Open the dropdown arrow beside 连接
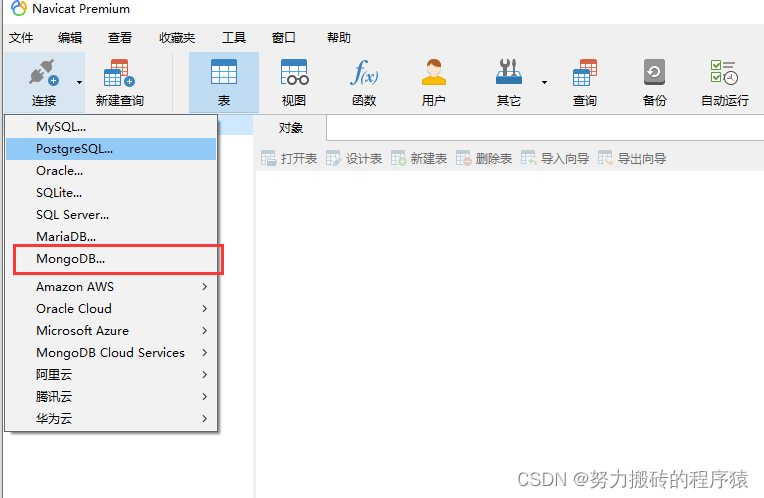This screenshot has width=764, height=498. pyautogui.click(x=79, y=82)
